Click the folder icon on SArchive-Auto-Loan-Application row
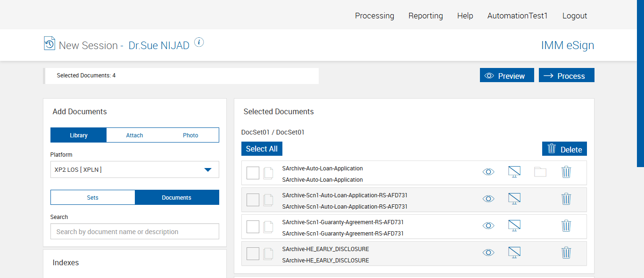Screen dimensions: 644x278 [540, 172]
